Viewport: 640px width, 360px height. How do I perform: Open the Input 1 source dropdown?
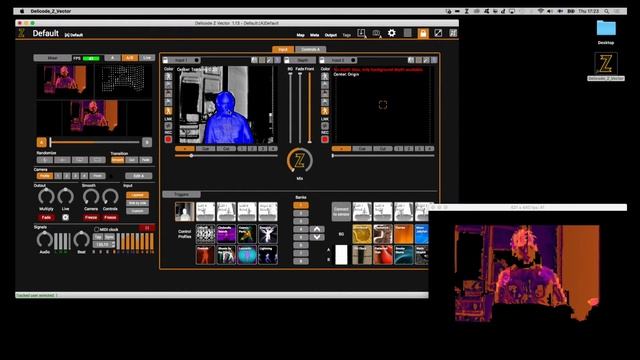184,60
